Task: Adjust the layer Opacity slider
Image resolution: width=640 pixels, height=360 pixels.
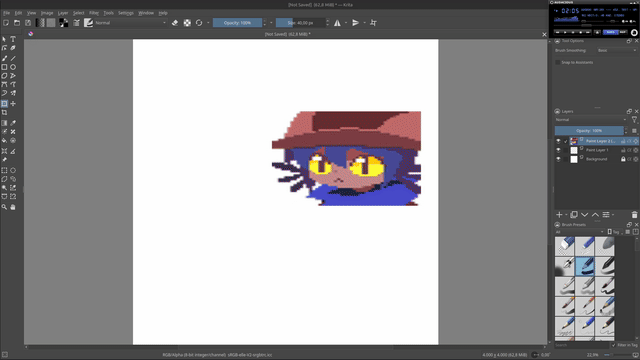Action: [x=589, y=131]
